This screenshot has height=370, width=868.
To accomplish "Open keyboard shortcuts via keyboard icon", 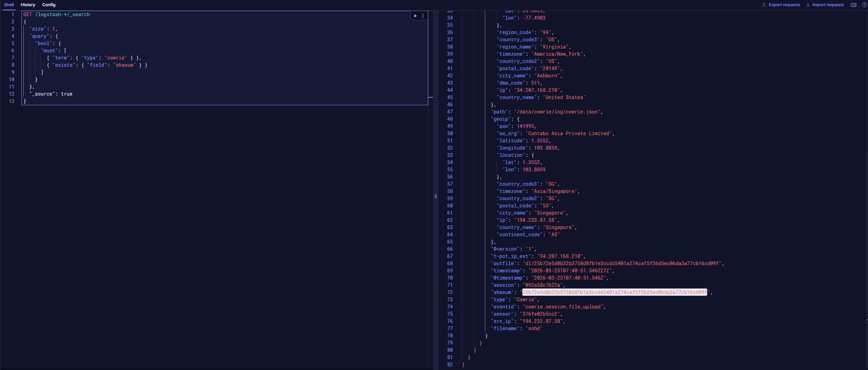I will pos(854,5).
